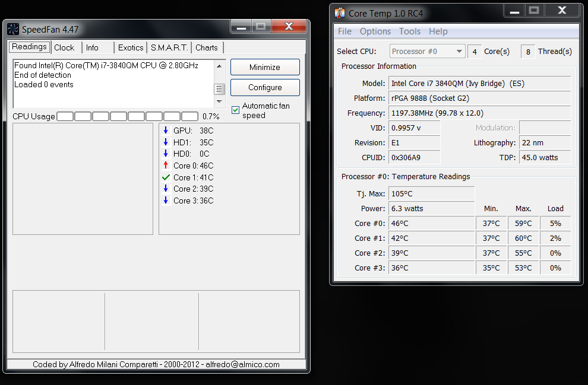The image size is (588, 385).
Task: Switch to the Clock tab
Action: pos(64,47)
